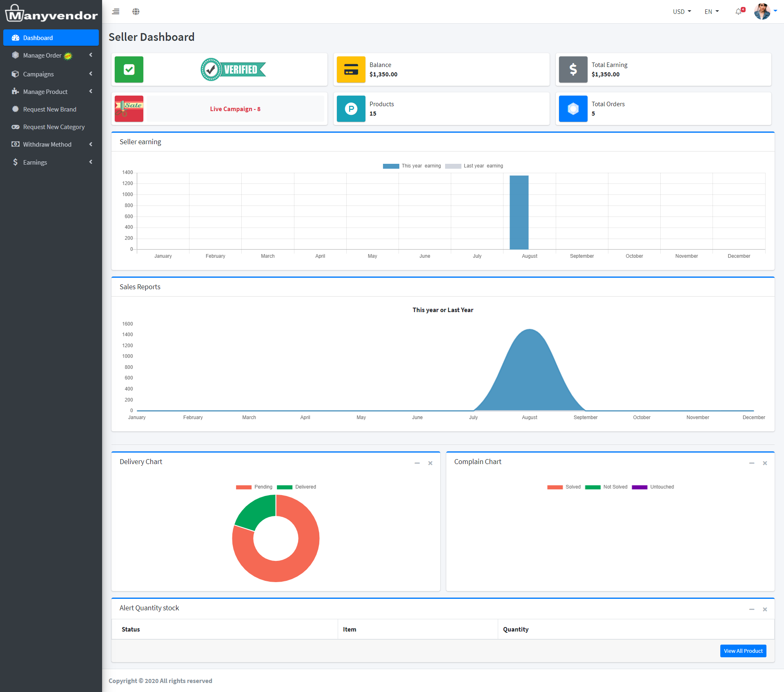This screenshot has height=692, width=784.
Task: Click the yellow Balance credit card icon
Action: click(351, 69)
